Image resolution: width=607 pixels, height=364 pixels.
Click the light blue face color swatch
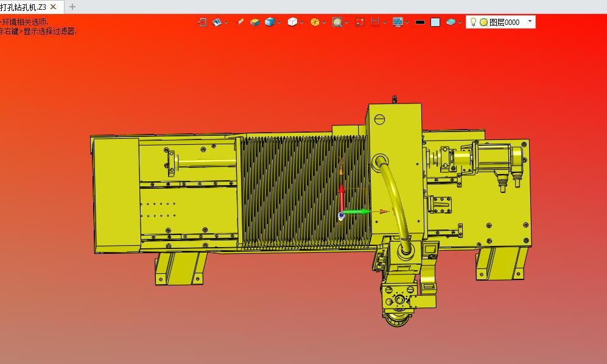435,23
